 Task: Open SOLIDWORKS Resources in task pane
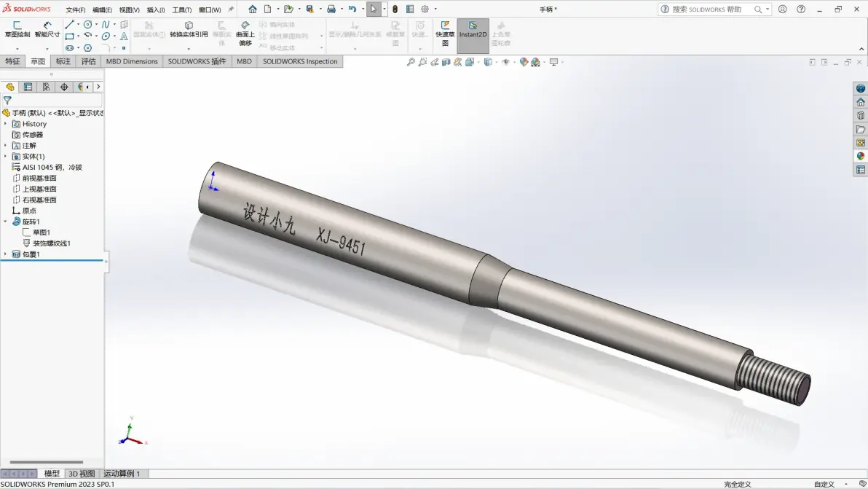[x=860, y=103]
